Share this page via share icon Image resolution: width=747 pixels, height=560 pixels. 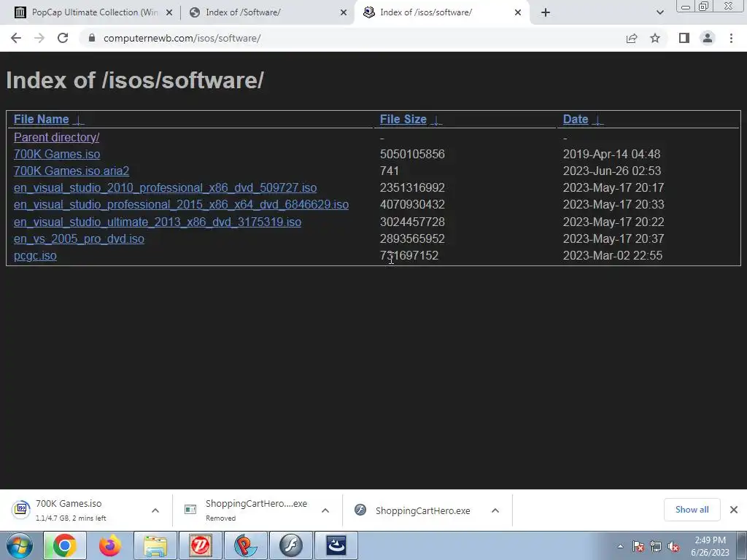[x=632, y=38]
